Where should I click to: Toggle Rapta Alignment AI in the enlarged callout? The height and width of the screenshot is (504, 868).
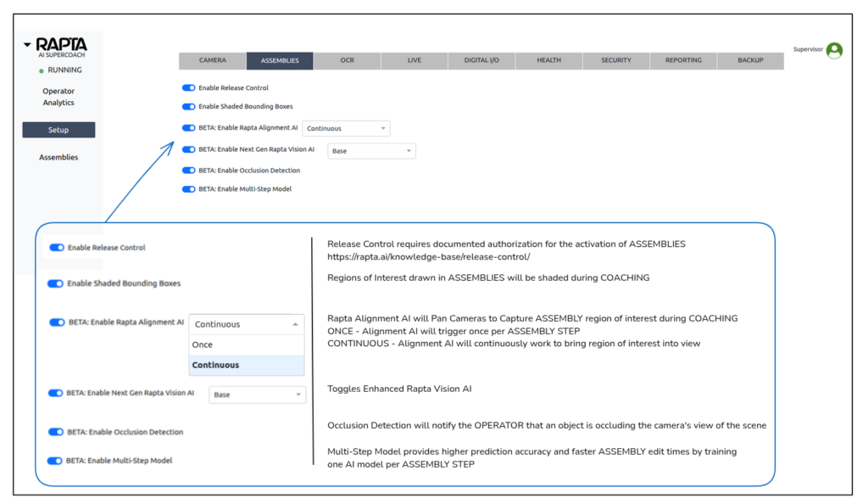[x=58, y=322]
